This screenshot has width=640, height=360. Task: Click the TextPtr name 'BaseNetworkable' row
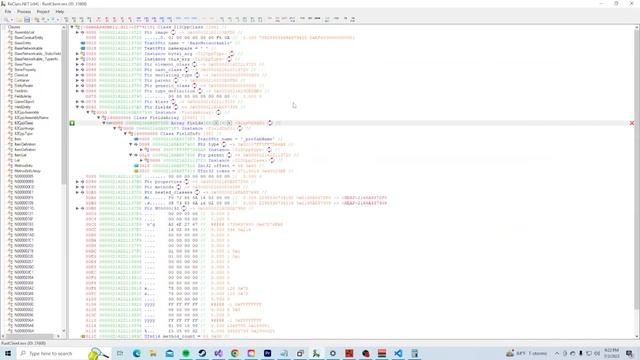(x=188, y=43)
